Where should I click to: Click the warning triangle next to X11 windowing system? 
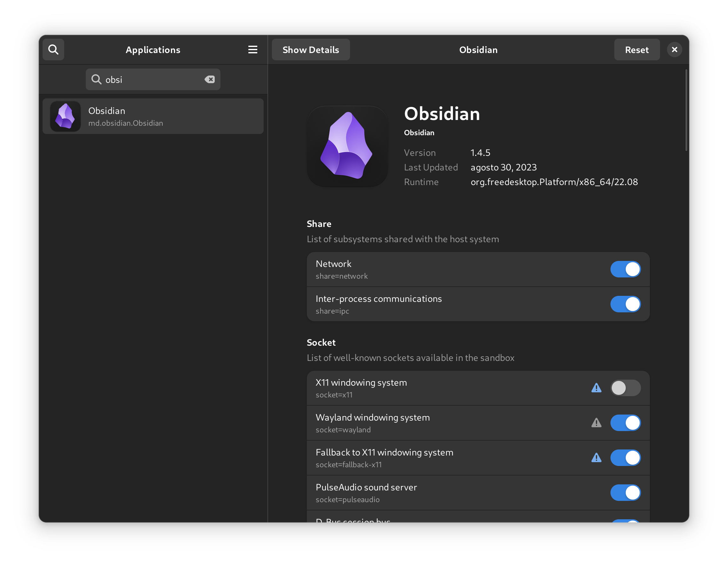tap(596, 388)
